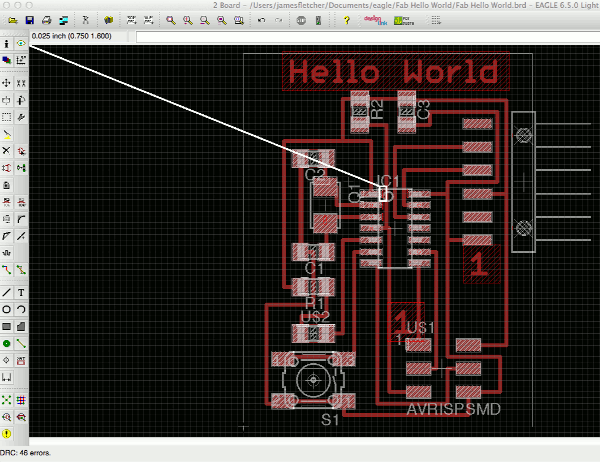This screenshot has height=465, width=600.
Task: Open the CAM processor icon
Action: (64, 20)
